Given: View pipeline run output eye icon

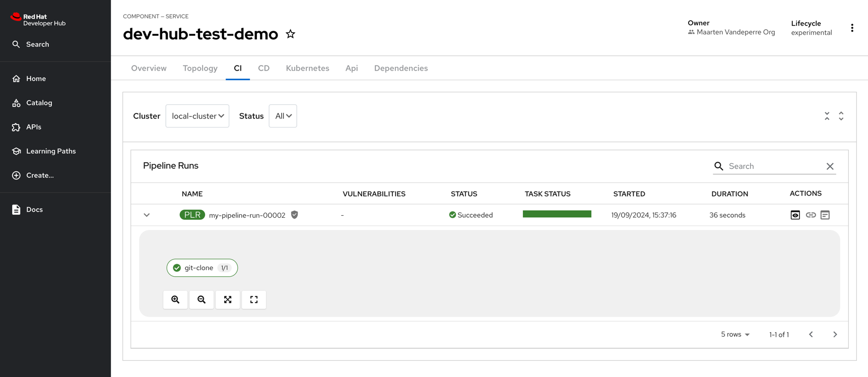Looking at the screenshot, I should click(795, 215).
